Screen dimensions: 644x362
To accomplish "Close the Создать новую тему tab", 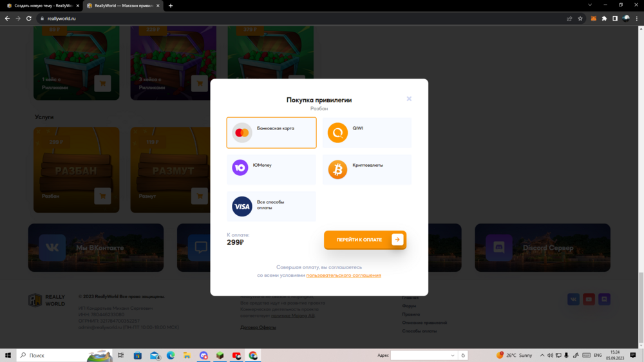I will [x=78, y=6].
